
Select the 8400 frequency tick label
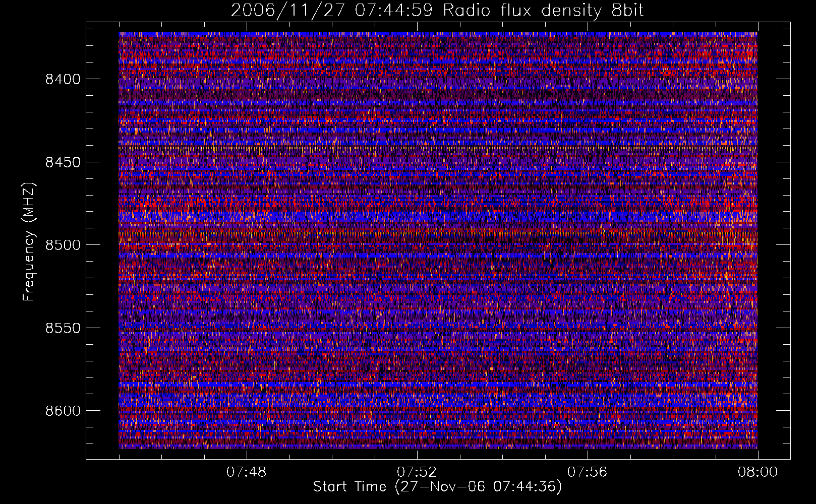[63, 79]
